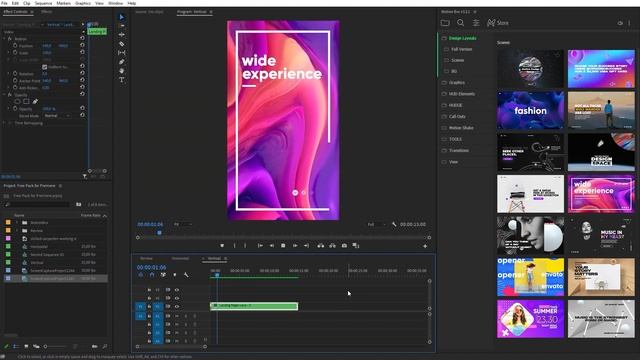Open timeline display settings wrench
Screen dimensions: 640x360
click(x=186, y=275)
